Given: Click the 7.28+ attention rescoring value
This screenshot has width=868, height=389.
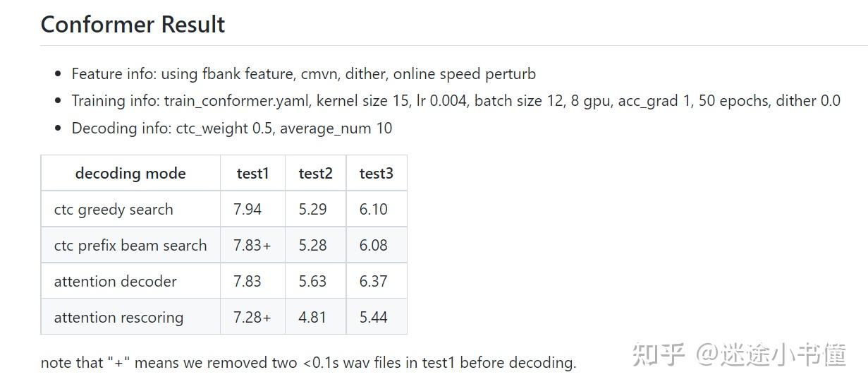Looking at the screenshot, I should (252, 318).
